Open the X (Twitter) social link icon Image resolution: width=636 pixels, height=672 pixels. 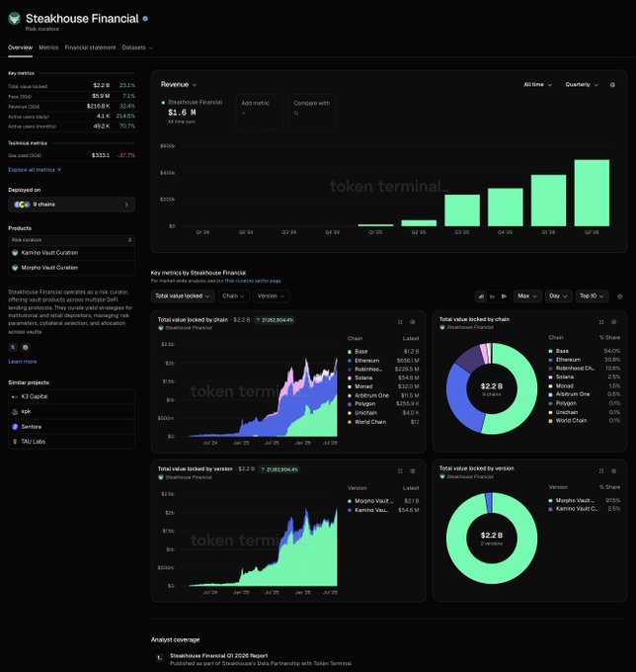click(13, 347)
